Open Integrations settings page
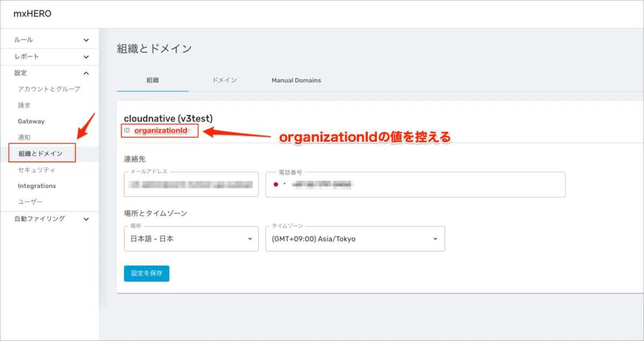The height and width of the screenshot is (341, 644). 36,186
